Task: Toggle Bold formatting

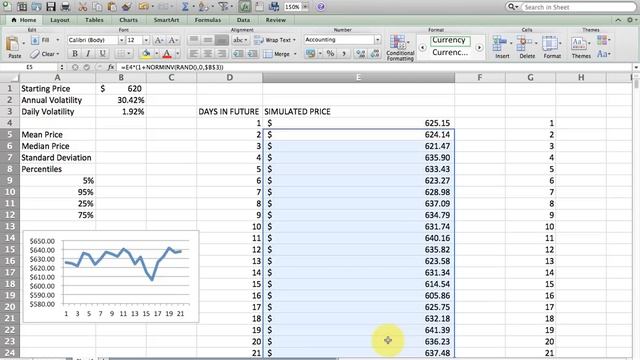Action: 75,53
